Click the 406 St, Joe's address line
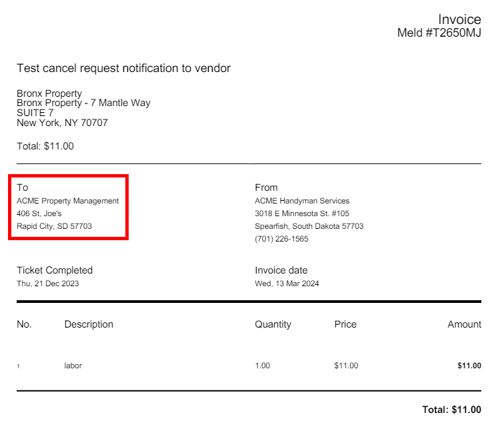This screenshot has width=504, height=425. point(39,214)
